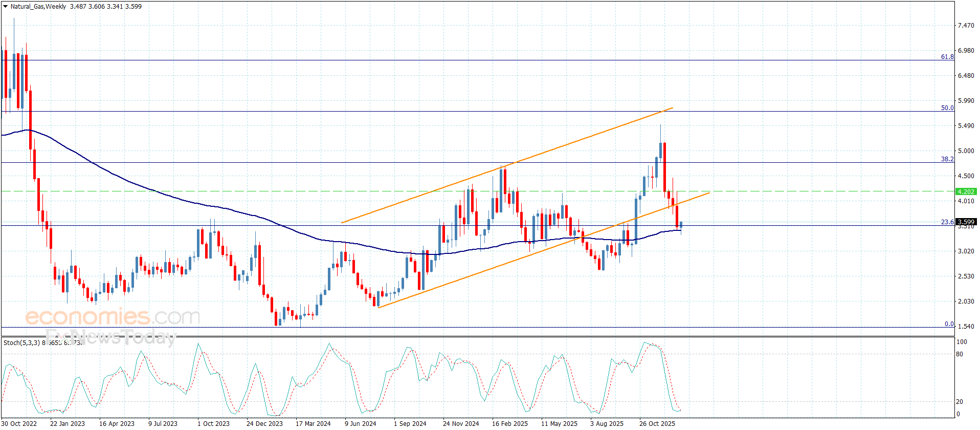Select the 17 Mar 2024 date label
The height and width of the screenshot is (430, 980).
tap(313, 423)
